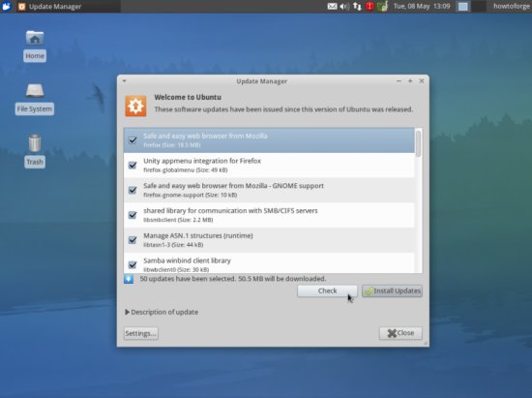Open the mail envelope indicator in panel
This screenshot has width=532, height=398.
[332, 6]
